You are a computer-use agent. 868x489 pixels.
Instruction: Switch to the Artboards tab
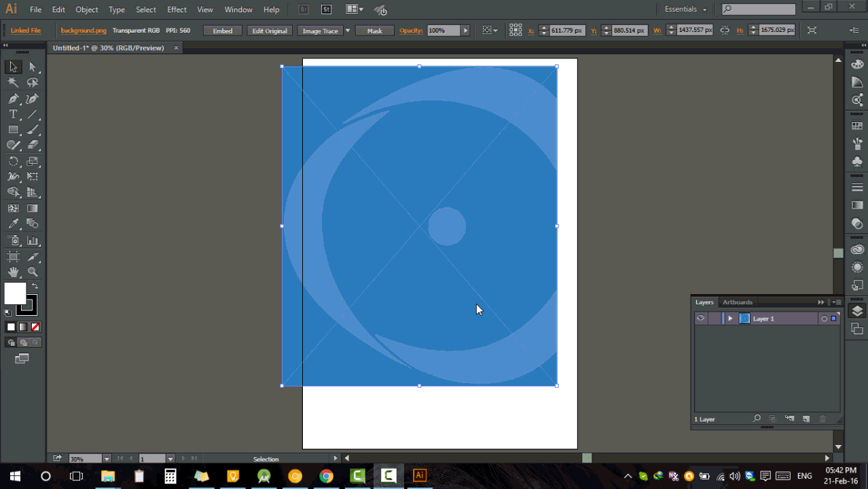pos(738,302)
